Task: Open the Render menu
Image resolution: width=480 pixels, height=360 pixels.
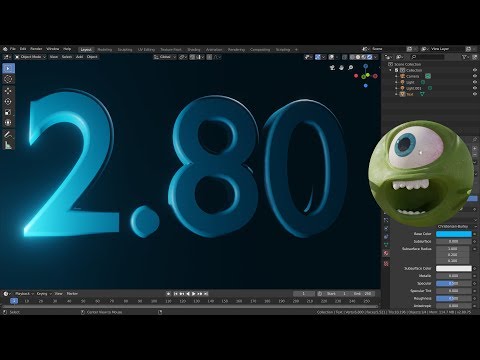Action: tap(36, 49)
